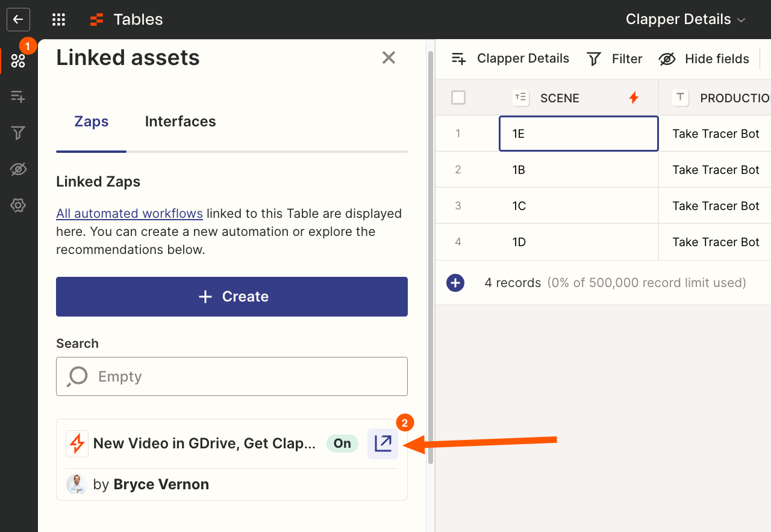The height and width of the screenshot is (532, 771).
Task: Click the Zap lightning icon on card
Action: pos(77,444)
